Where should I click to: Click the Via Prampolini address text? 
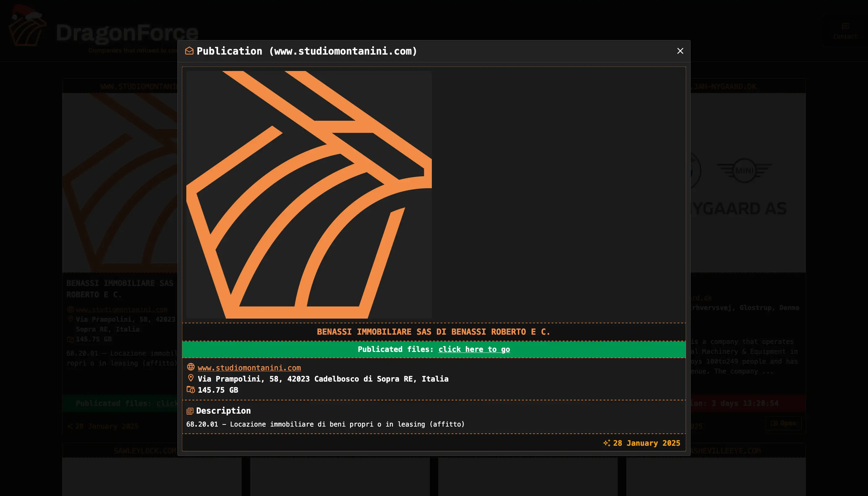tap(323, 379)
